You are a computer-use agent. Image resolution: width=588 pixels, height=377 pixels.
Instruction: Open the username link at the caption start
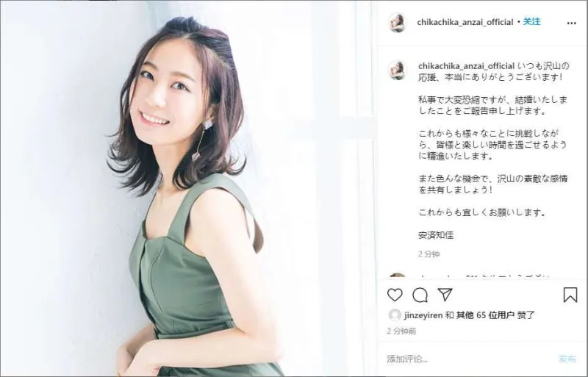tap(466, 66)
